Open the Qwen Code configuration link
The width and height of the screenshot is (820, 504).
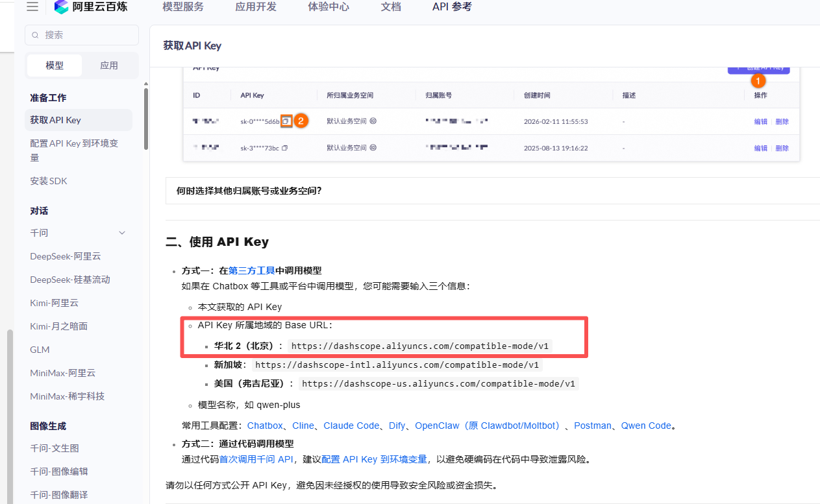point(646,426)
